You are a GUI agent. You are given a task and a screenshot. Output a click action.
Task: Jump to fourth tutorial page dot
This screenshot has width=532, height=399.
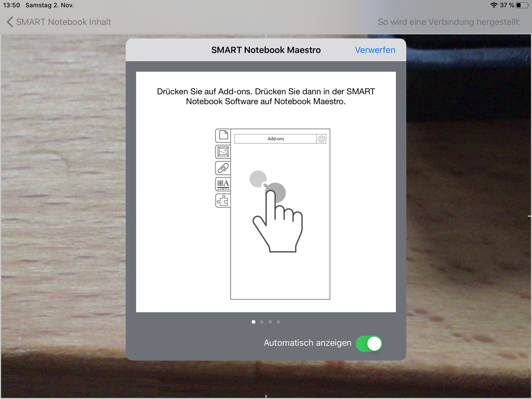pos(278,322)
